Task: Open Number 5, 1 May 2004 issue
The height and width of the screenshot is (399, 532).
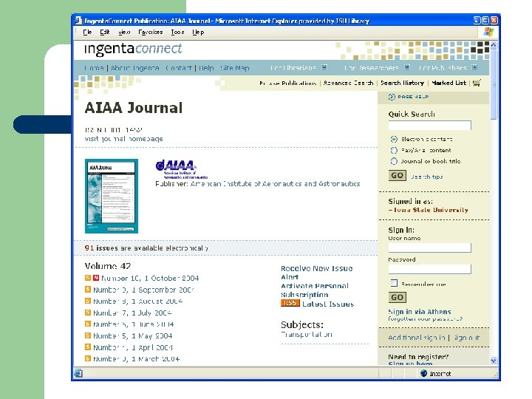Action: coord(133,336)
